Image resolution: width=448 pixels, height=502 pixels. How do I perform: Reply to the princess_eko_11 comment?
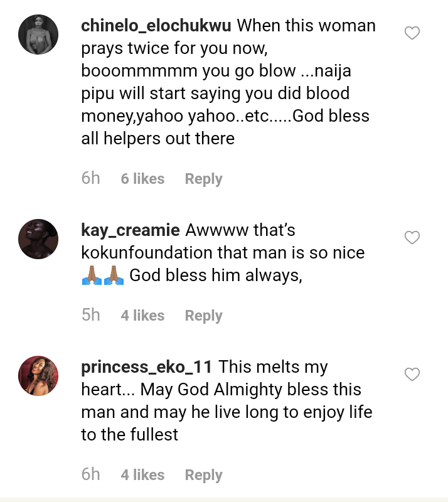click(203, 475)
